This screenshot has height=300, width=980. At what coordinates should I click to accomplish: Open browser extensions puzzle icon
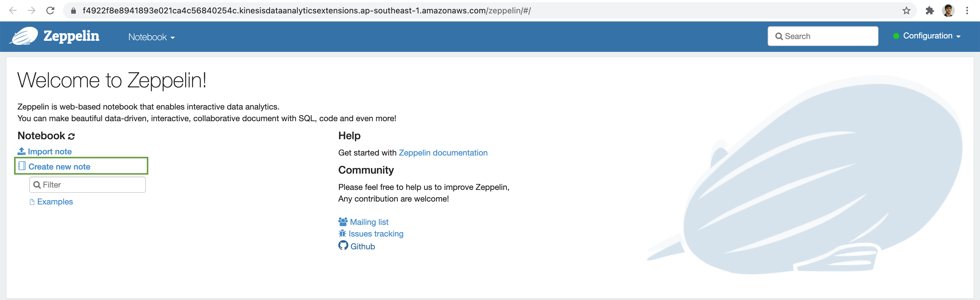tap(930, 11)
